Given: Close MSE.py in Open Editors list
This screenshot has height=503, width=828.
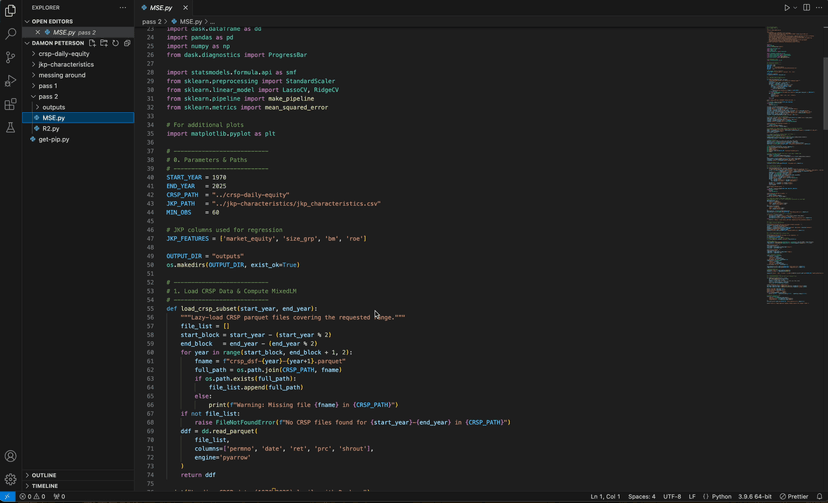Looking at the screenshot, I should (x=37, y=32).
